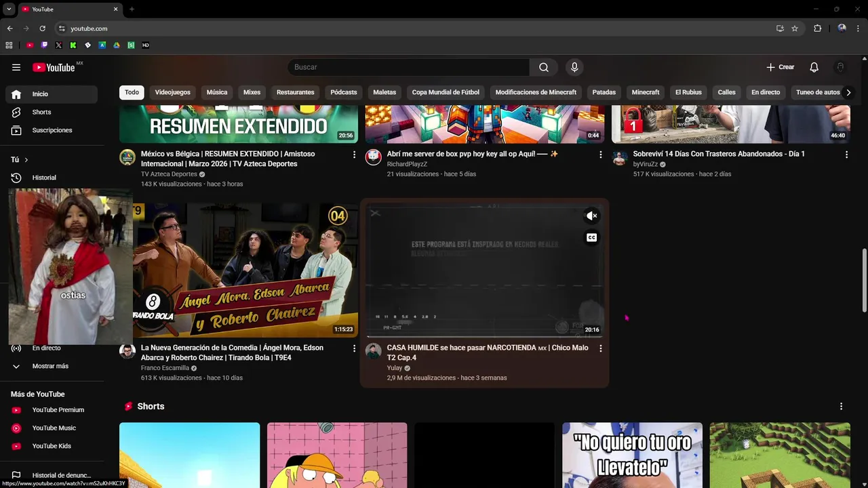Open the HD bookmark
This screenshot has height=488, width=868.
point(145,45)
